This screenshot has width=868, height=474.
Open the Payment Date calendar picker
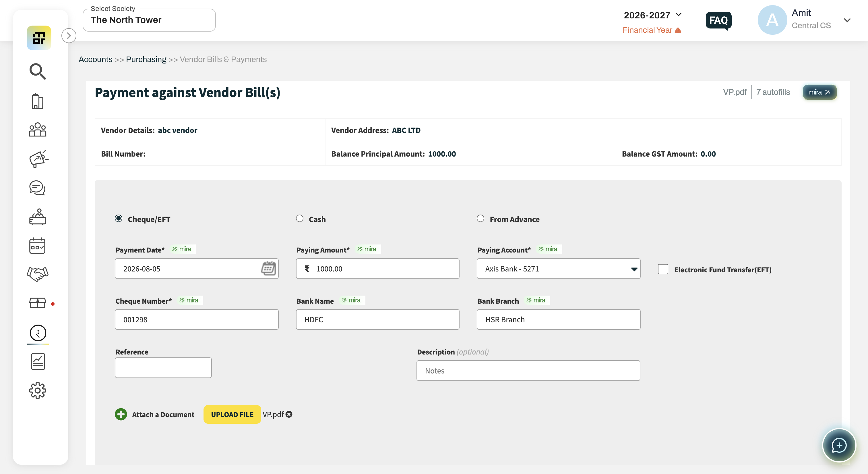coord(269,268)
